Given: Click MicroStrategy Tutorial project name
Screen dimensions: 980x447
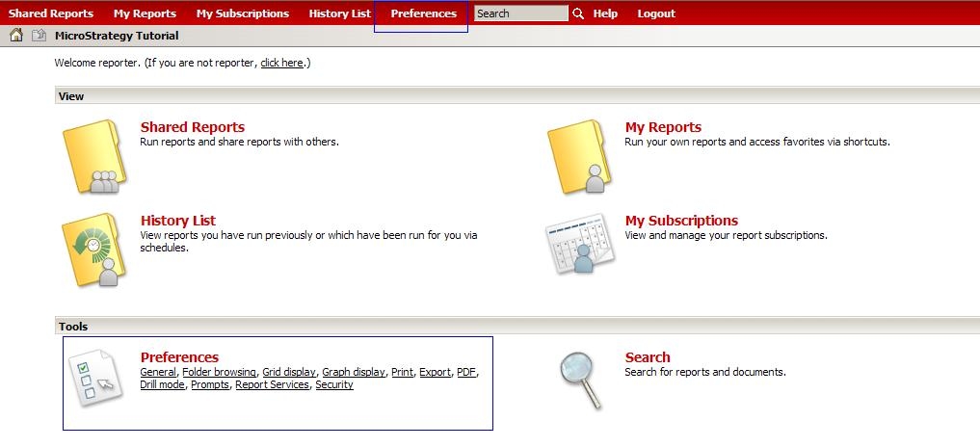Looking at the screenshot, I should click(x=117, y=36).
